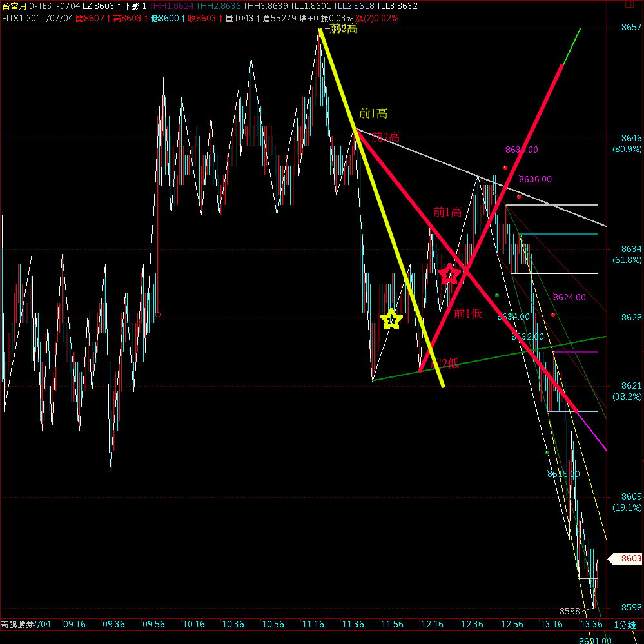
Task: Click the small red circle marker at left
Action: click(158, 315)
